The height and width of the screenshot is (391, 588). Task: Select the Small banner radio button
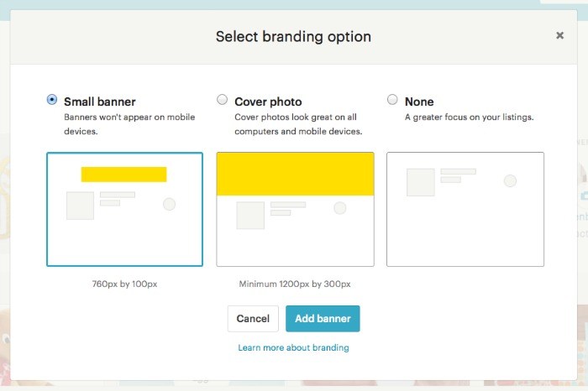click(52, 100)
